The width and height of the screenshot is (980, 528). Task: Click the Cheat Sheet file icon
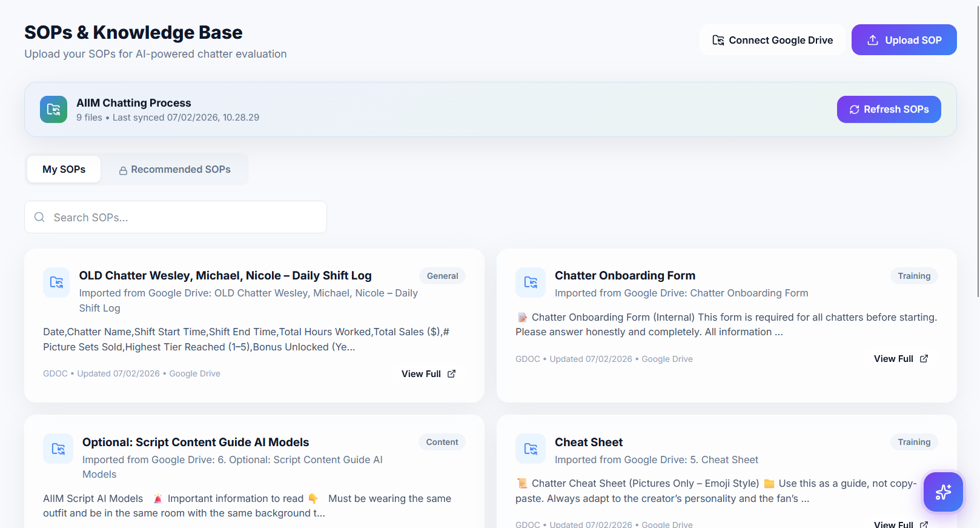click(x=531, y=449)
